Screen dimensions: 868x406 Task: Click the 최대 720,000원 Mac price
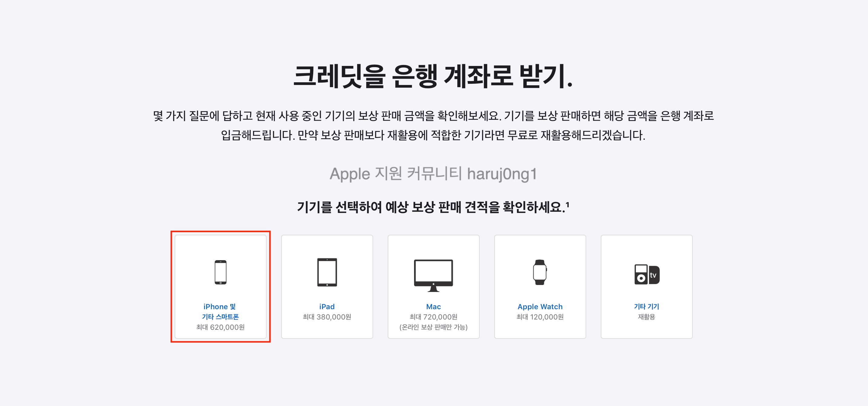coord(433,317)
